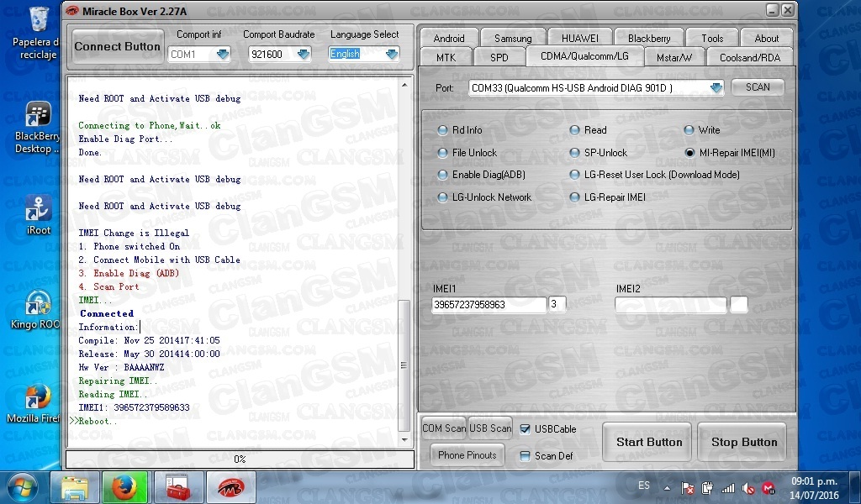Click the IMEI2 number input field

[671, 305]
